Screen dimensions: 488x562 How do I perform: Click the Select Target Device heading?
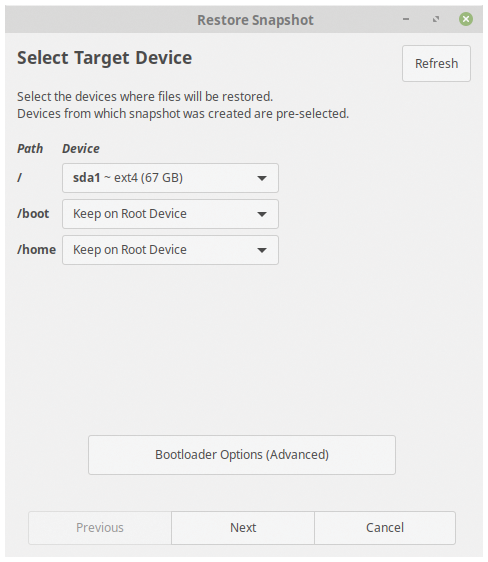(105, 58)
